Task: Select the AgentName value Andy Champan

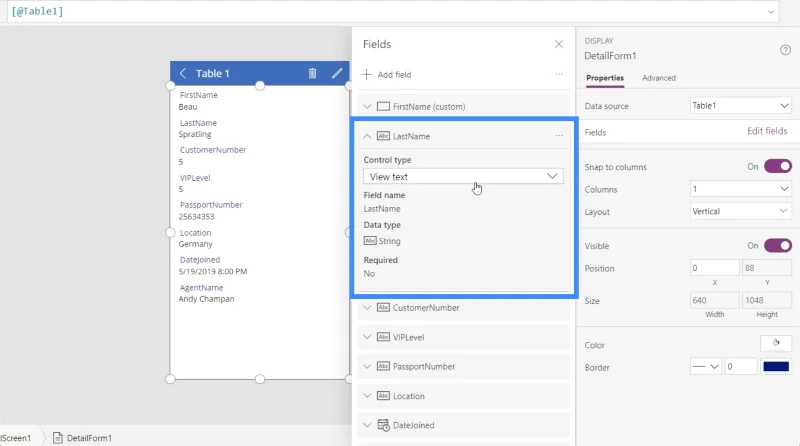Action: [206, 299]
